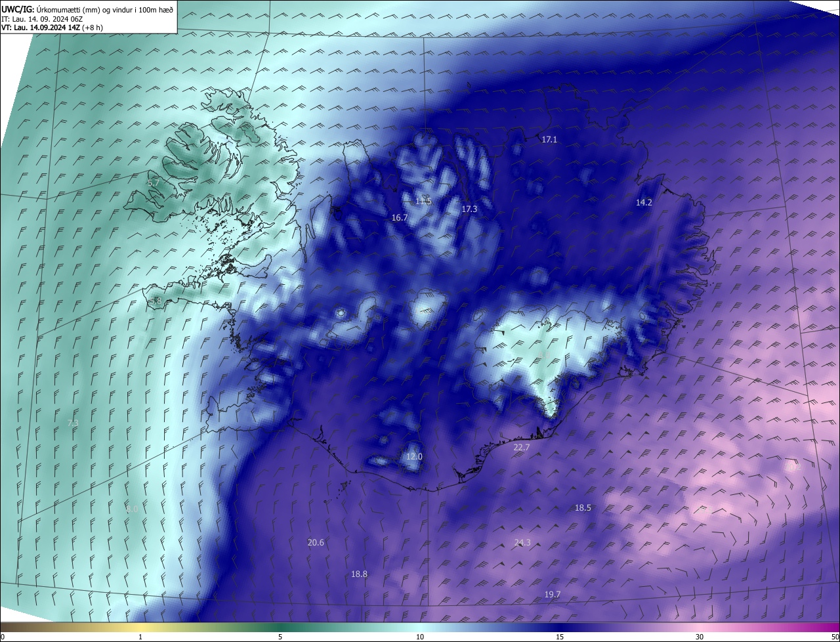Click the '5' tick on color scale
The width and height of the screenshot is (840, 642).
point(280,637)
